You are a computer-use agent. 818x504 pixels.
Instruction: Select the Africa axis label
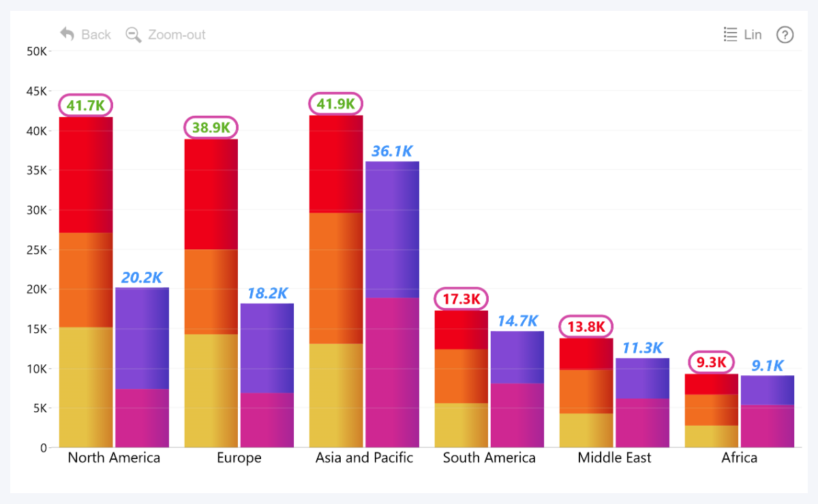click(x=739, y=458)
